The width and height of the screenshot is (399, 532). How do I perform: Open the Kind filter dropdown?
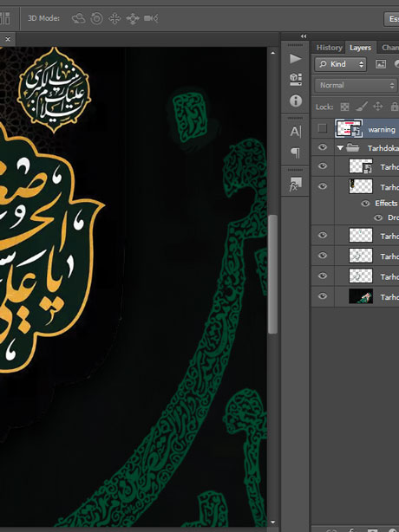click(341, 64)
